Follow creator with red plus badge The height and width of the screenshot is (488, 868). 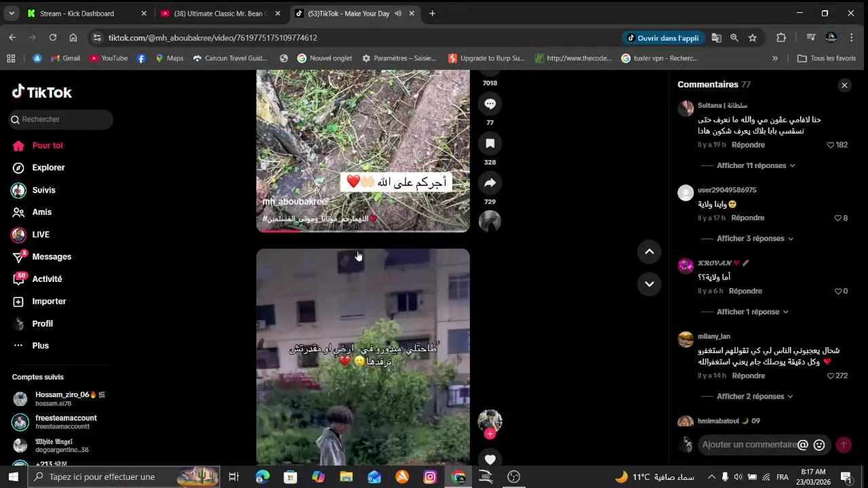click(490, 434)
